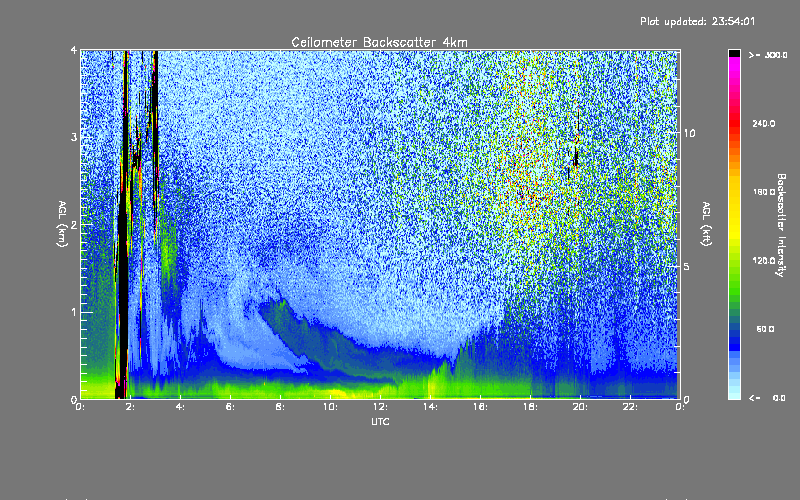This screenshot has width=800, height=500.
Task: Click the "22:" UTC hour tick
Action: pos(630,407)
